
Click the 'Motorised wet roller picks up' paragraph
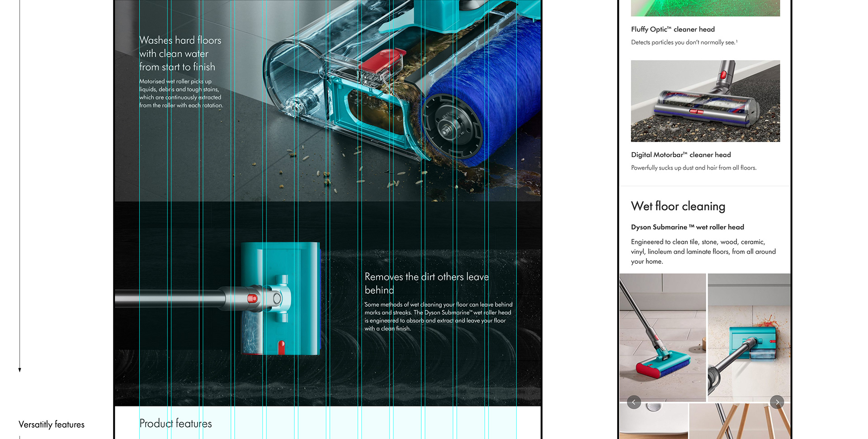coord(181,93)
